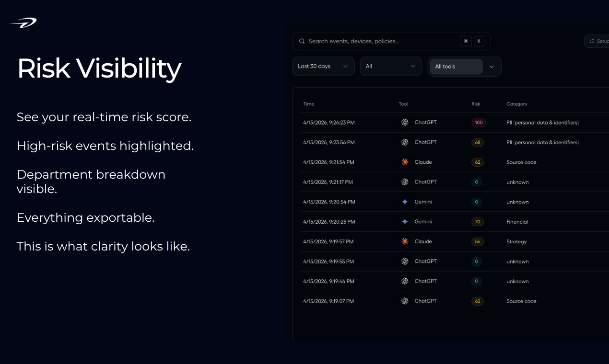Image resolution: width=609 pixels, height=364 pixels.
Task: Click the Category column header
Action: [516, 104]
